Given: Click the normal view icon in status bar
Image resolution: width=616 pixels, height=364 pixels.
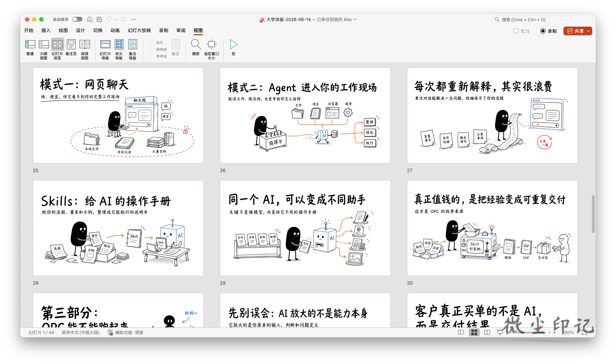Looking at the screenshot, I should coord(461,332).
